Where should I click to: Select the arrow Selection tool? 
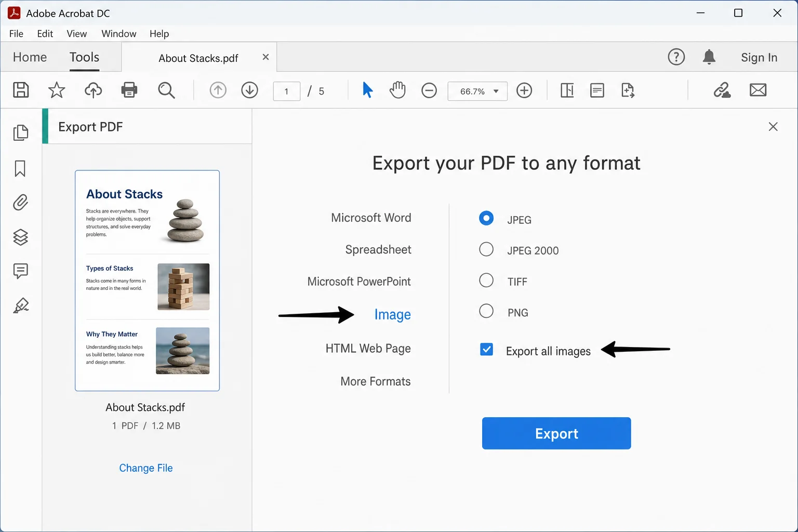(x=367, y=90)
